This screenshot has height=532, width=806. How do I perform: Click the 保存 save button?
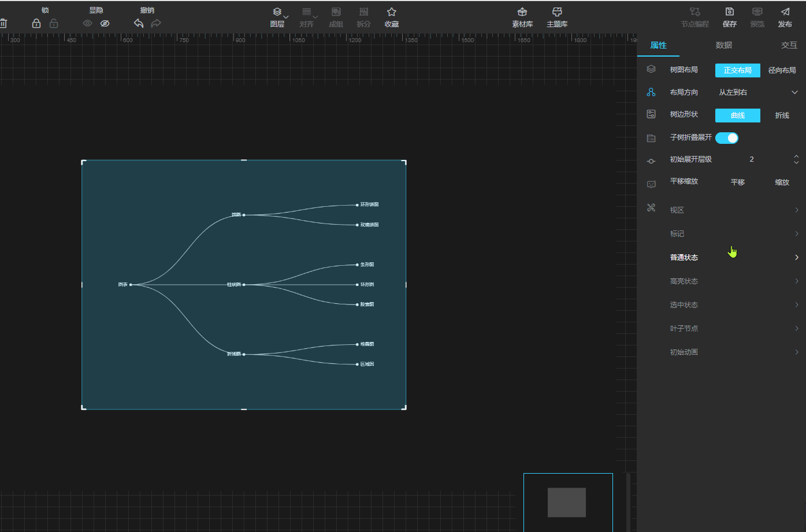pyautogui.click(x=730, y=17)
